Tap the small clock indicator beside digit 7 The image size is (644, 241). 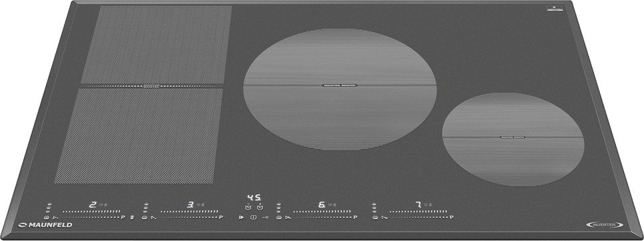[425, 204]
